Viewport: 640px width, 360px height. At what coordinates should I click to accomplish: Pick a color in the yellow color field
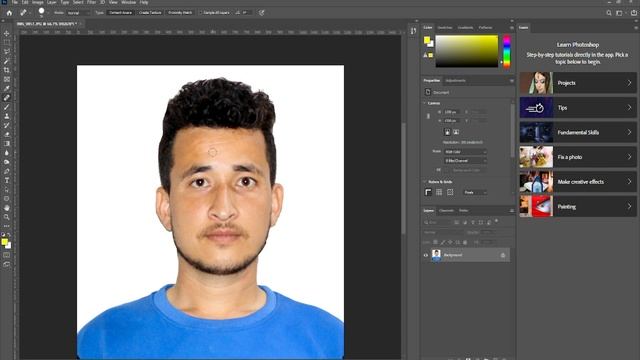click(467, 51)
